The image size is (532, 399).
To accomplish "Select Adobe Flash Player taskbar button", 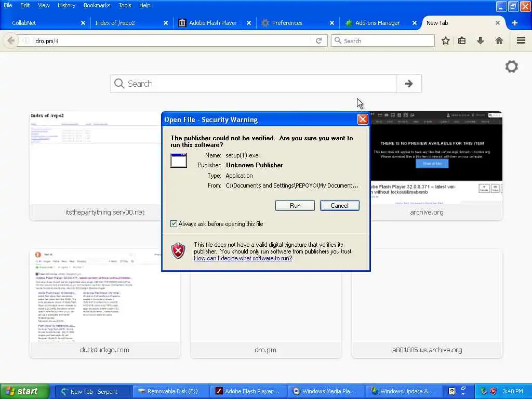I will (x=248, y=392).
